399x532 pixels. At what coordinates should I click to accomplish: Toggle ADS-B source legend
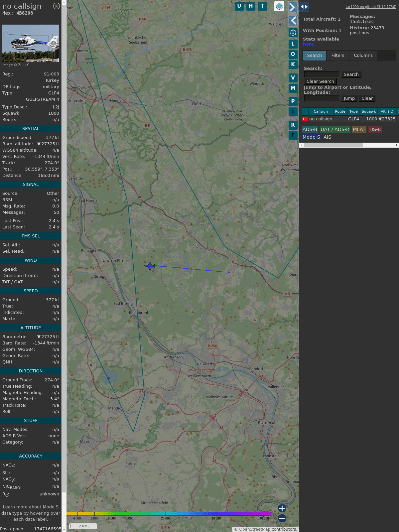point(310,130)
